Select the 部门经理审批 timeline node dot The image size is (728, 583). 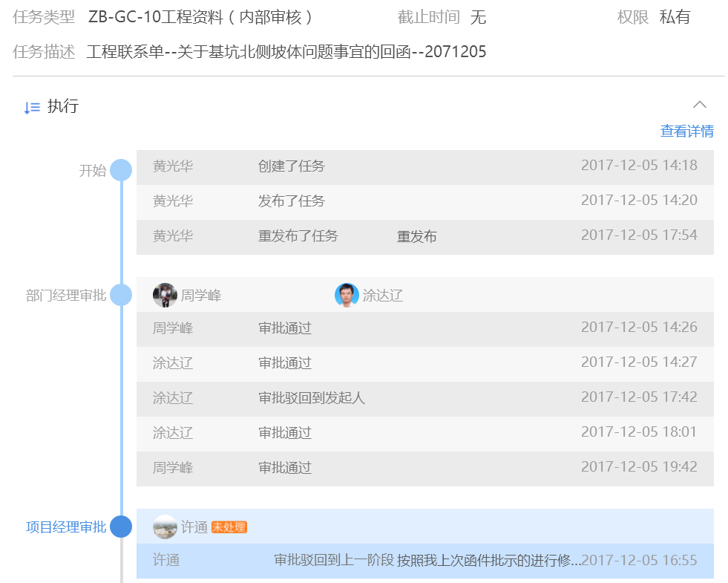pyautogui.click(x=121, y=294)
